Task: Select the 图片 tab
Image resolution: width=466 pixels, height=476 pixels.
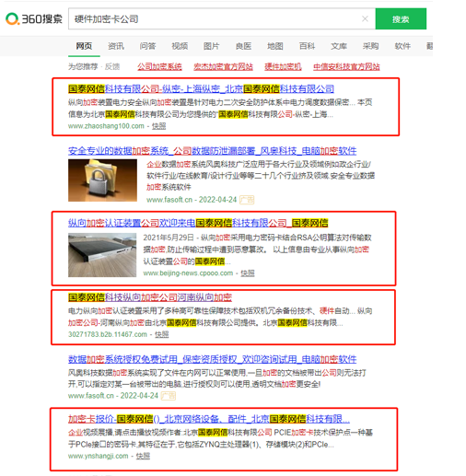Action: [x=212, y=46]
